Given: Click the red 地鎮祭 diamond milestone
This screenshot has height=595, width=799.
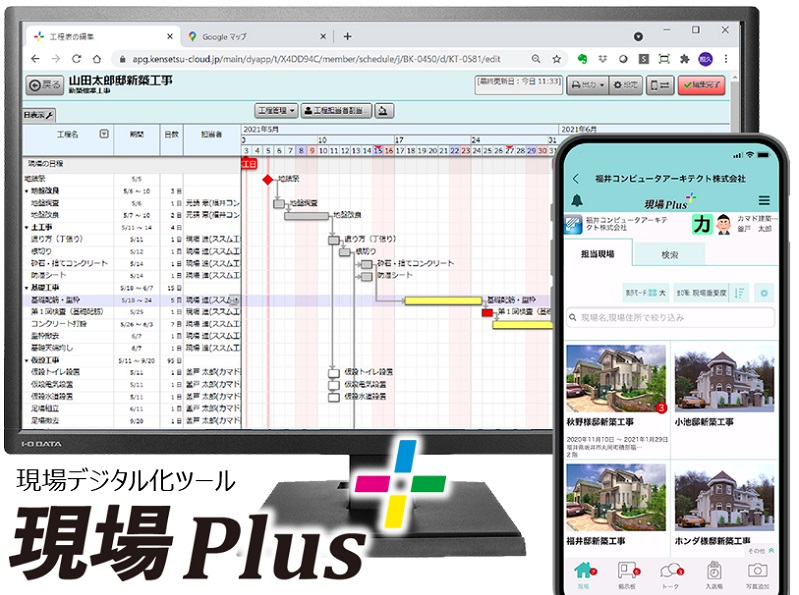Looking at the screenshot, I should tap(268, 179).
